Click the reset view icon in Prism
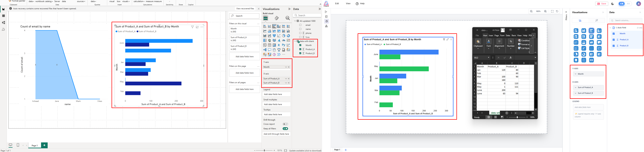The image size is (644, 152). coord(557,11)
